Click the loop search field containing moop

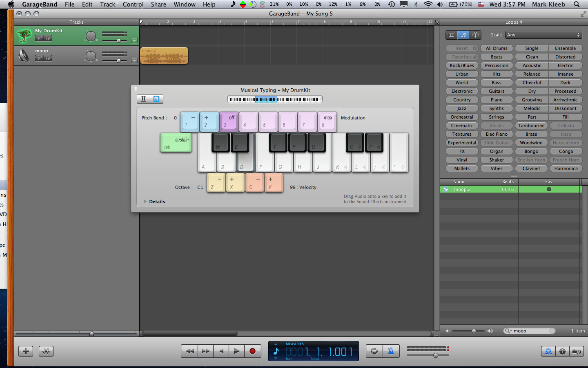[530, 331]
